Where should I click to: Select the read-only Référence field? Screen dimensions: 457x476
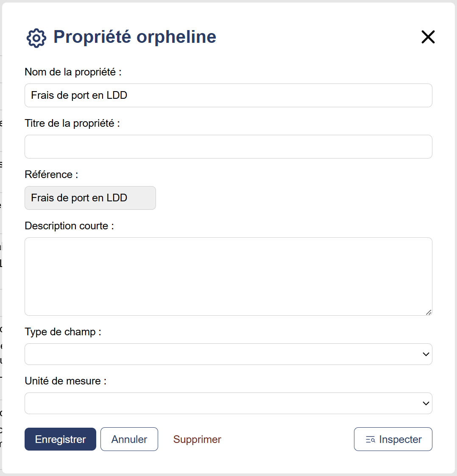[90, 198]
